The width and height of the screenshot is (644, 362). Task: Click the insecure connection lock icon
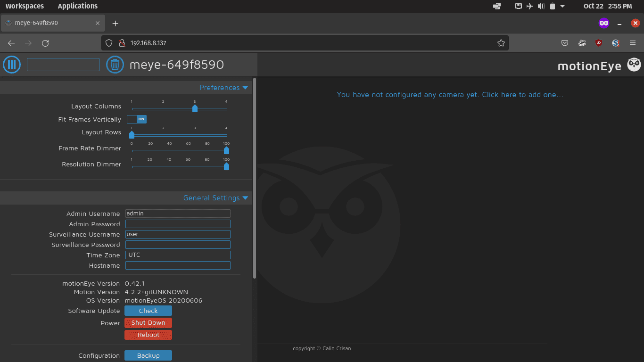(x=122, y=43)
